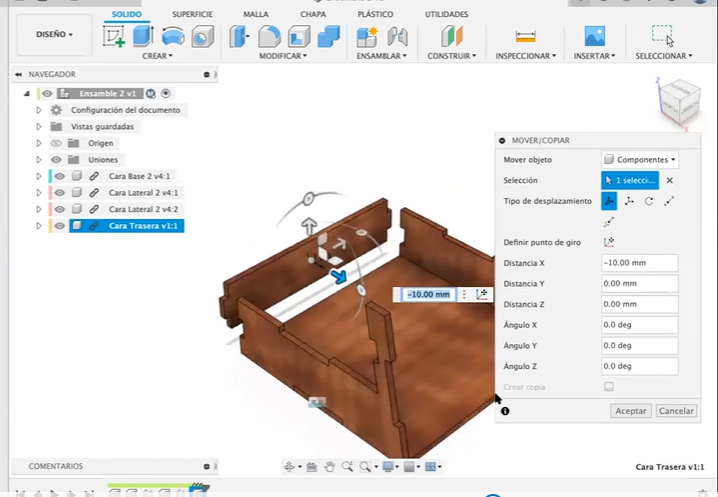718x497 pixels.
Task: Open the MODIFICAR menu
Action: pyautogui.click(x=283, y=56)
